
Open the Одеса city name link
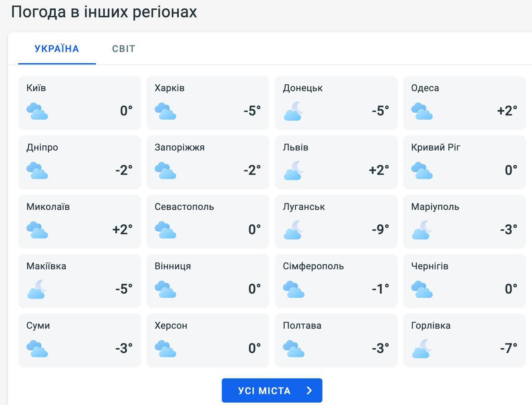(x=425, y=88)
